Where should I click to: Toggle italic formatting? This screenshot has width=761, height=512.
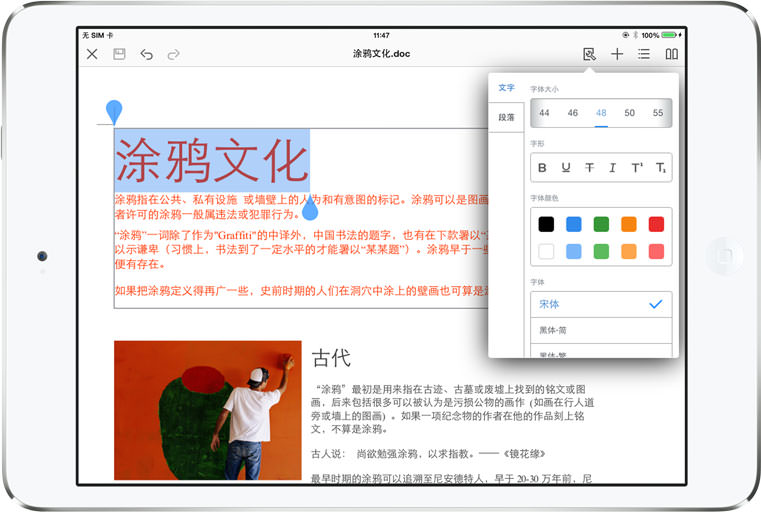point(613,168)
